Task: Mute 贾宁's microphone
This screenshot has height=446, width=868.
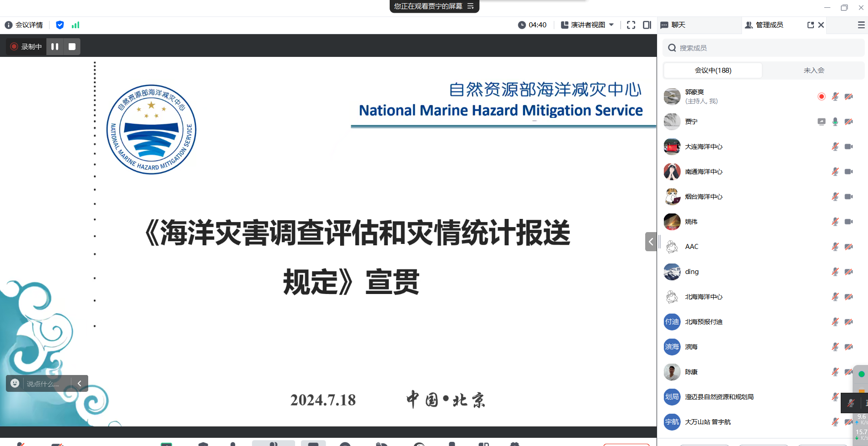Action: pyautogui.click(x=835, y=122)
